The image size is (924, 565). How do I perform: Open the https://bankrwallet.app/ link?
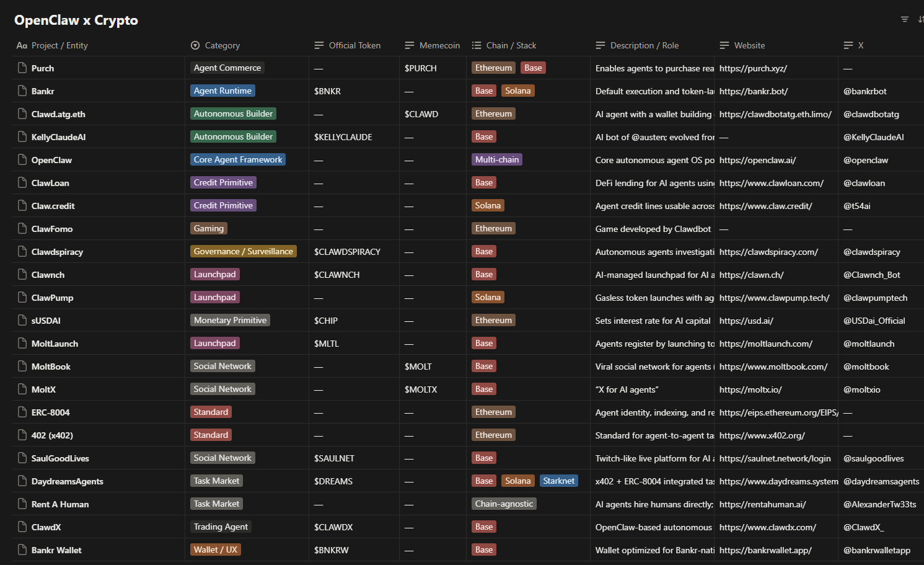[765, 550]
